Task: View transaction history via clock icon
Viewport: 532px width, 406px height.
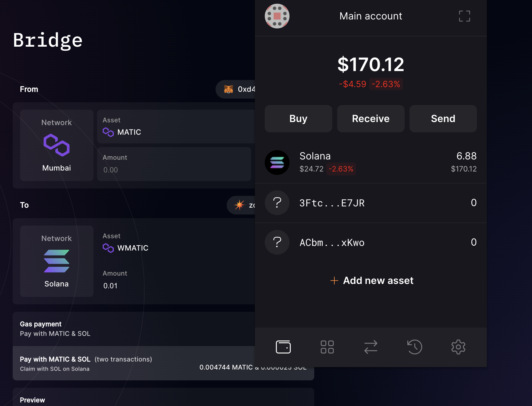Action: (414, 347)
